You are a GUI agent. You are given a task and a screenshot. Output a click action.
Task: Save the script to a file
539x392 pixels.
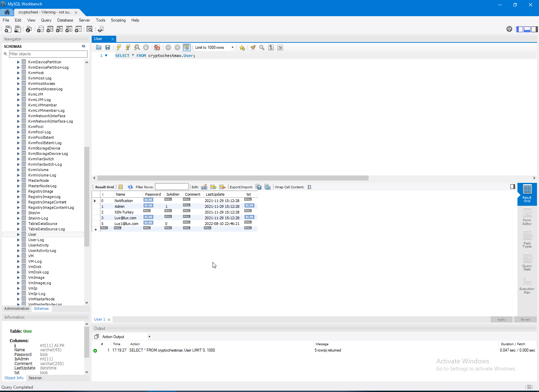point(108,47)
